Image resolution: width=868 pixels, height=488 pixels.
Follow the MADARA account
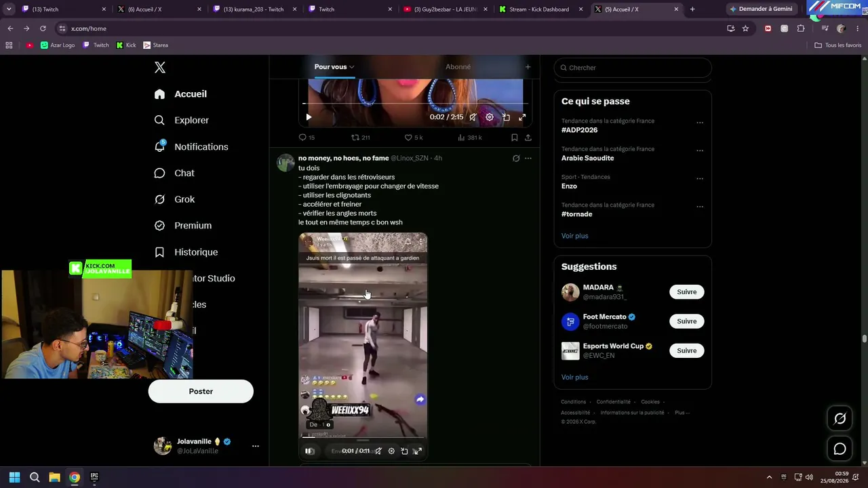(686, 292)
